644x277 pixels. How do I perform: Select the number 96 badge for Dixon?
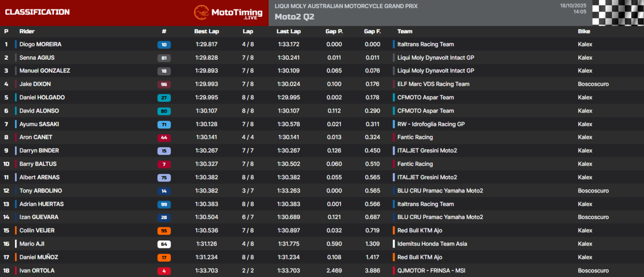coord(164,84)
